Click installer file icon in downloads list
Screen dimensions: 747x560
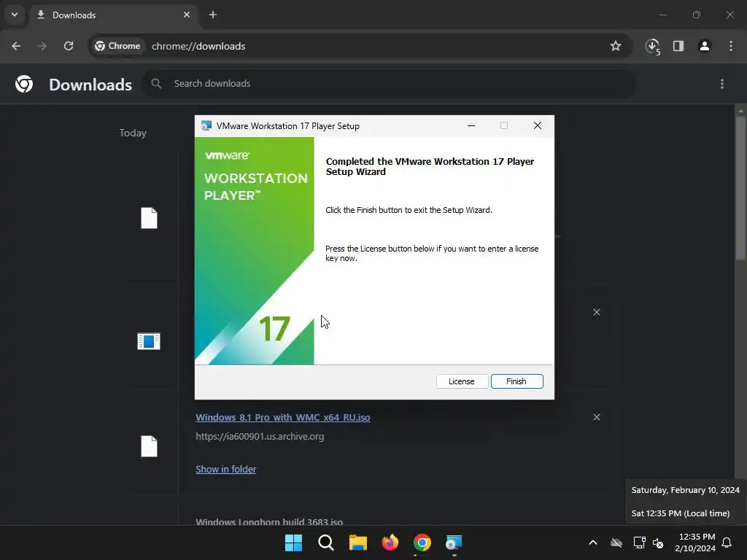(x=149, y=341)
